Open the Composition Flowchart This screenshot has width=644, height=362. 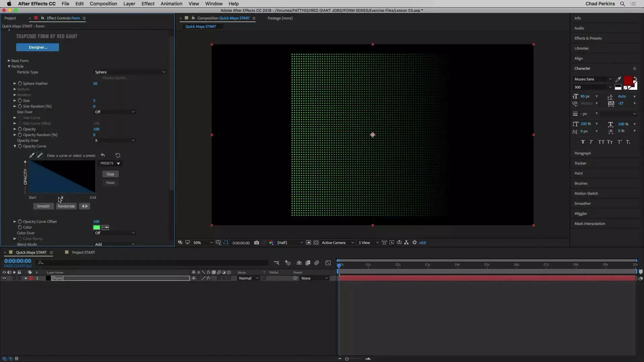click(x=406, y=243)
